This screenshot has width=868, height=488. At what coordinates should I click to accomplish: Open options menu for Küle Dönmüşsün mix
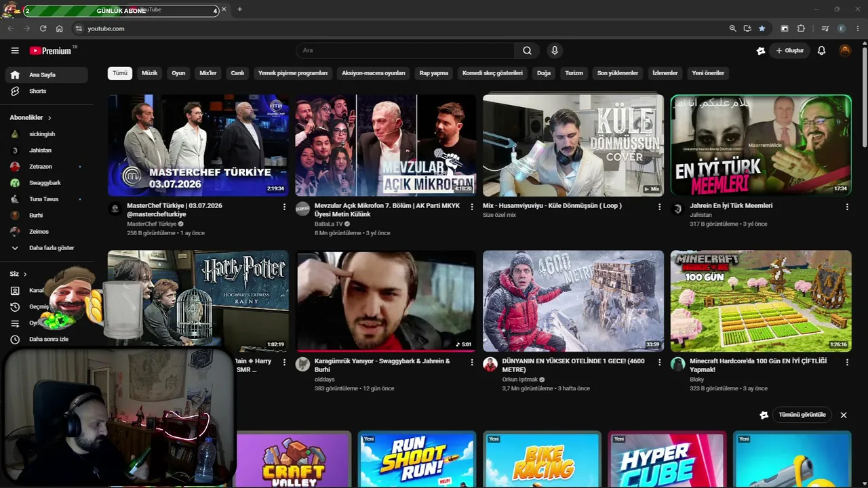pos(659,207)
